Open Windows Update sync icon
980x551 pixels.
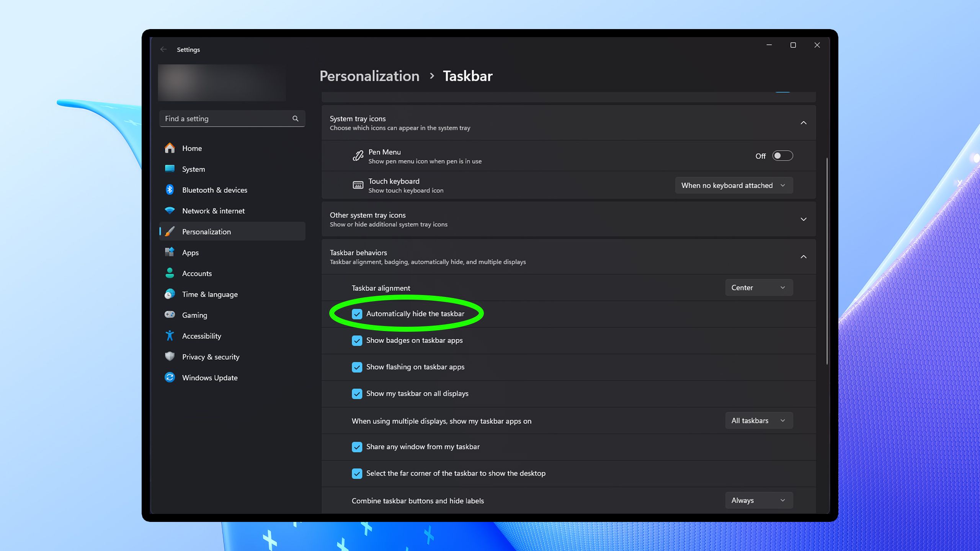point(170,378)
